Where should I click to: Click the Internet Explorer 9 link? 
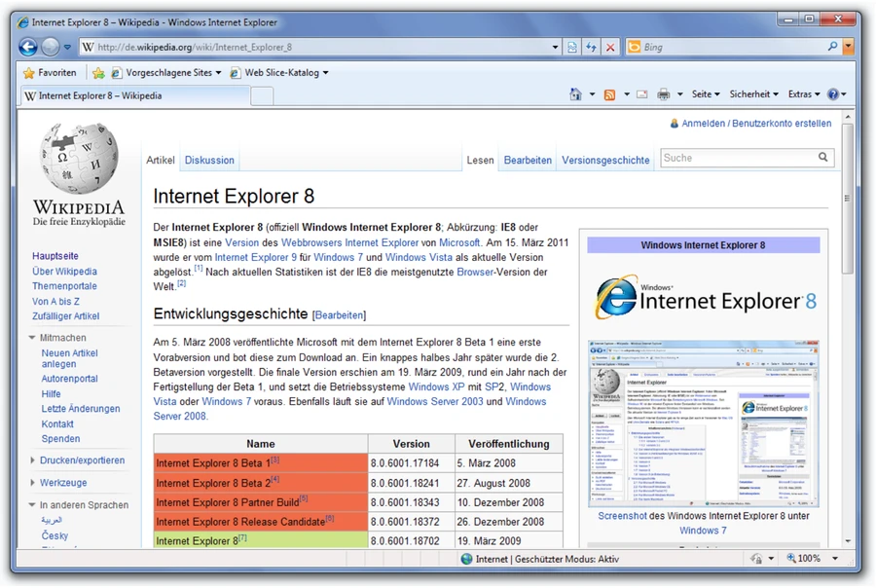[x=255, y=258]
